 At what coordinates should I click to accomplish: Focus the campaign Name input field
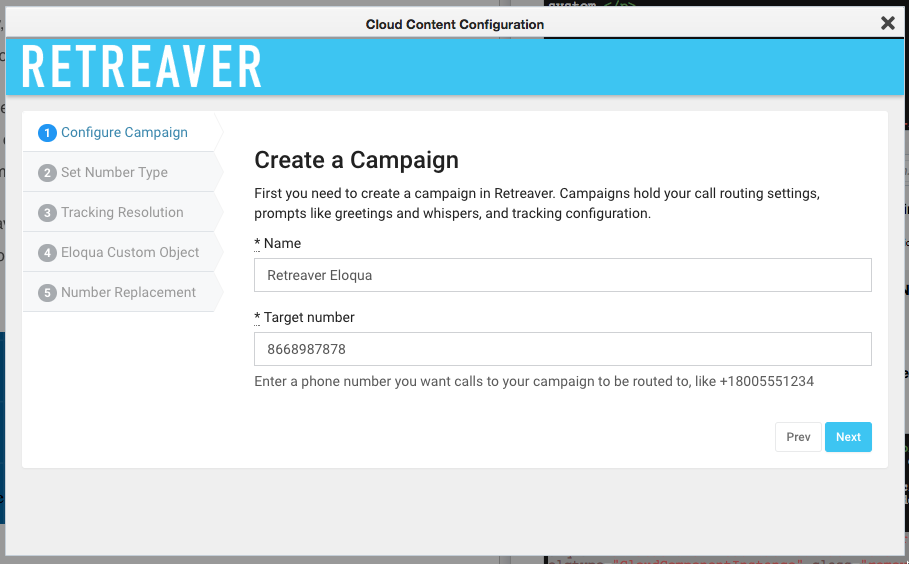(x=562, y=275)
